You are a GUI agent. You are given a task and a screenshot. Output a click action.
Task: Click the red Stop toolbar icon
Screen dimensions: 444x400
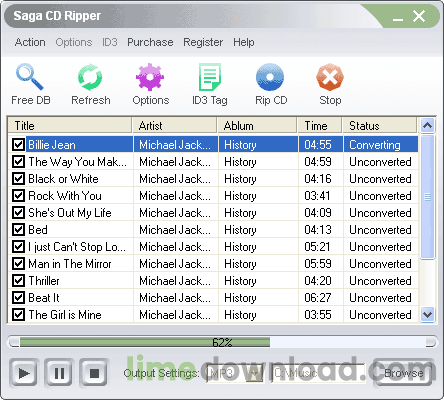point(330,77)
